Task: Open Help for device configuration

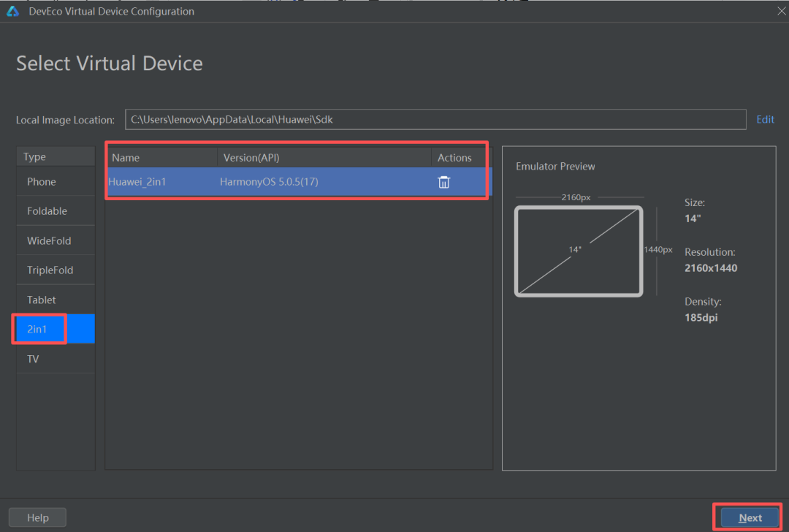Action: click(x=38, y=517)
